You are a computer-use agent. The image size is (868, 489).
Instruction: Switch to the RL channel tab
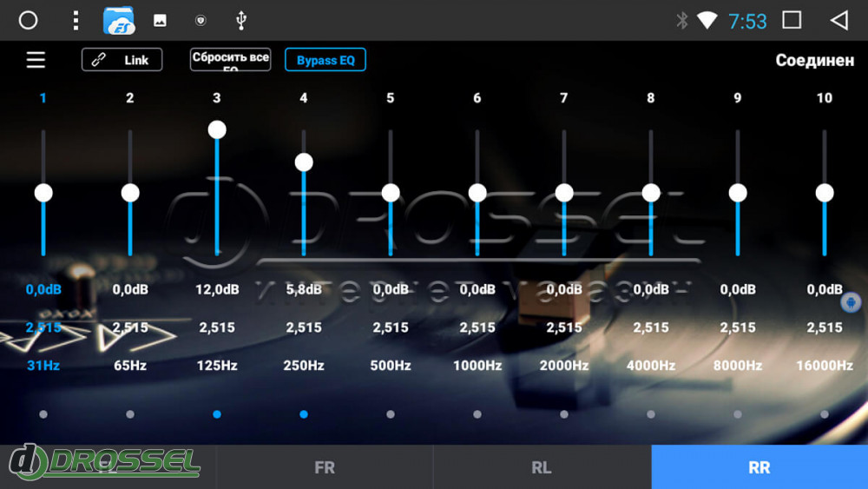pos(542,468)
